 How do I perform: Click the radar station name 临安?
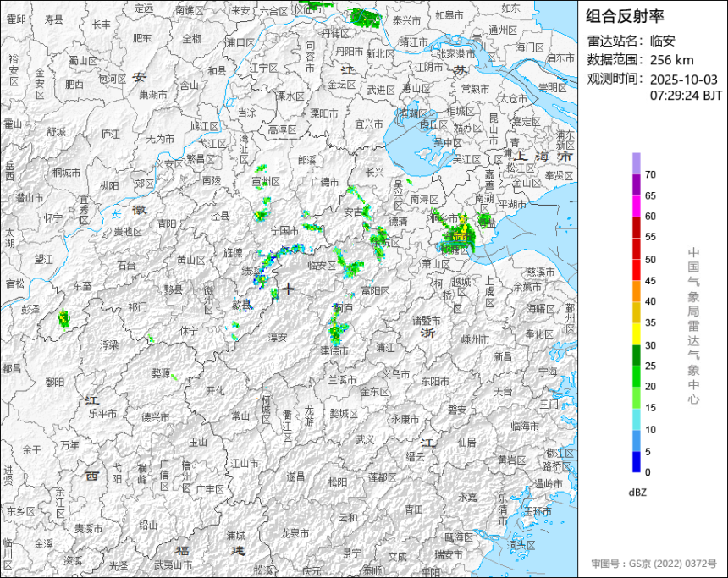pyautogui.click(x=664, y=41)
